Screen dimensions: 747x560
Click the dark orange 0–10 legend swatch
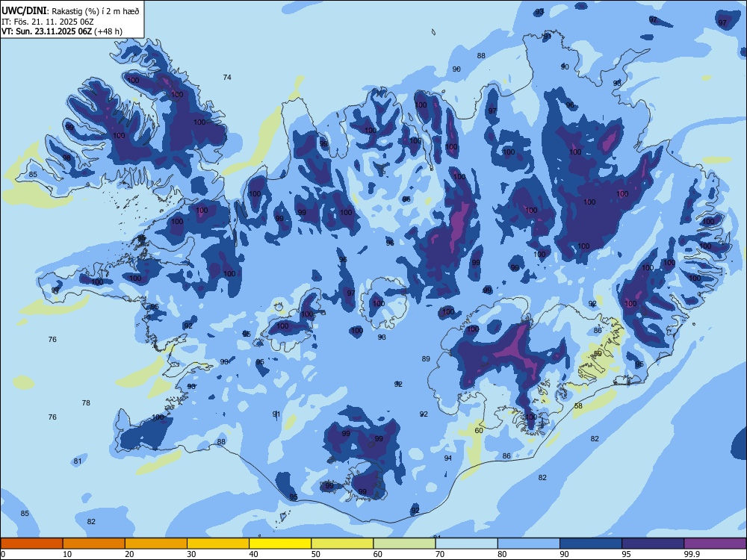pyautogui.click(x=31, y=544)
